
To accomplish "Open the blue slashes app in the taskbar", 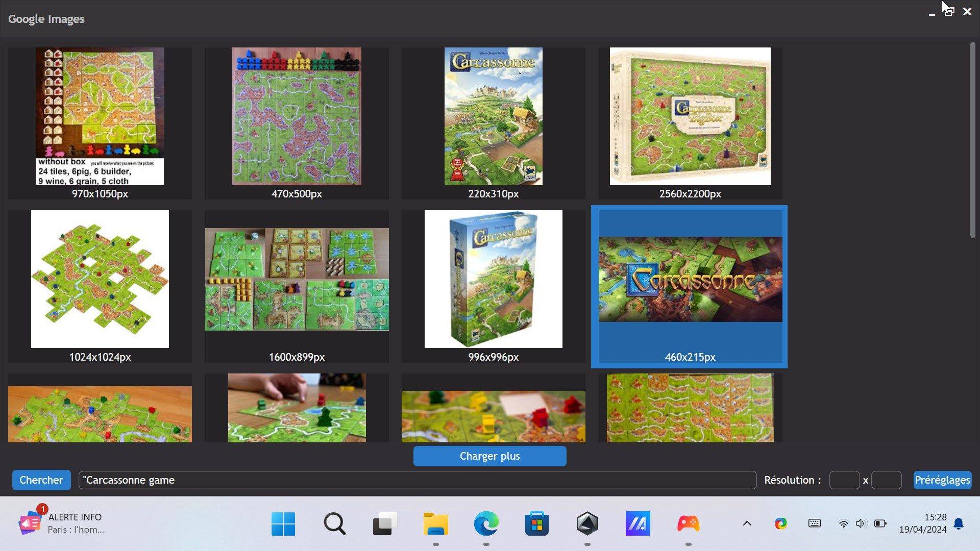I will coord(638,524).
